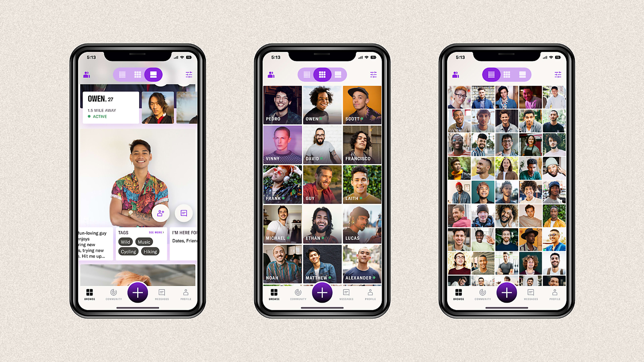Select the medium grid view icon
This screenshot has width=644, height=362.
pyautogui.click(x=321, y=74)
